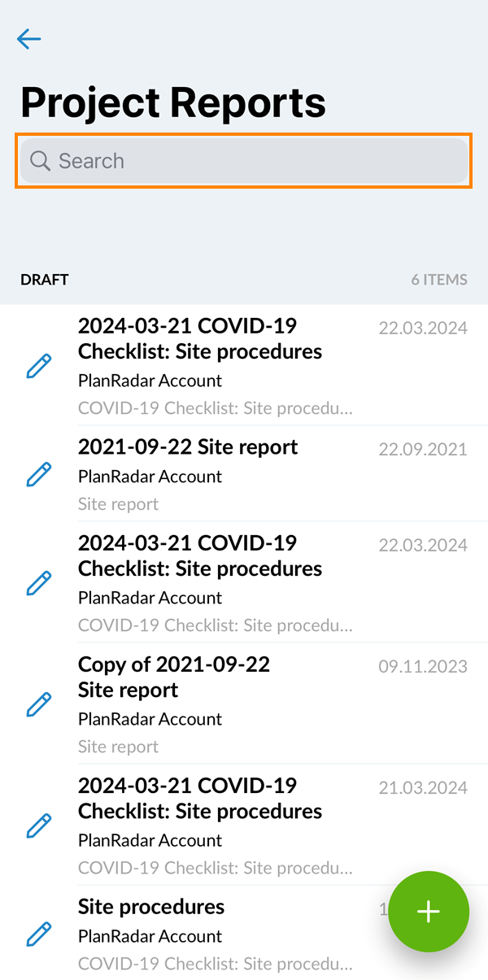488x980 pixels.
Task: Tap the DRAFT section header
Action: click(x=45, y=280)
